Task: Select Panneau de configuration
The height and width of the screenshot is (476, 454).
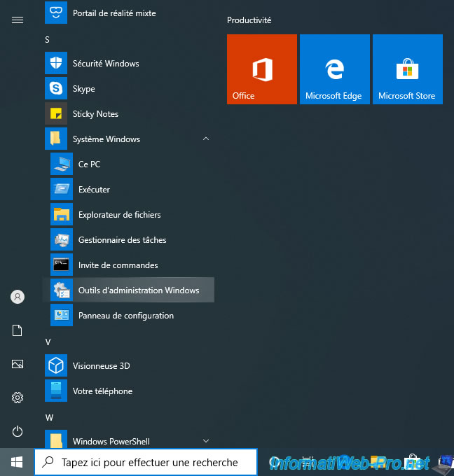Action: (125, 316)
